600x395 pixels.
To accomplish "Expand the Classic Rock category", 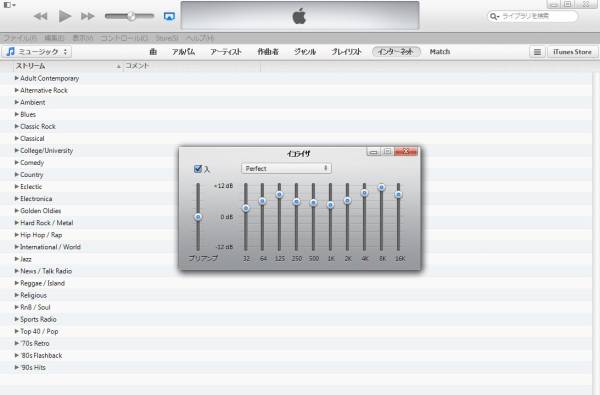I will 16,126.
